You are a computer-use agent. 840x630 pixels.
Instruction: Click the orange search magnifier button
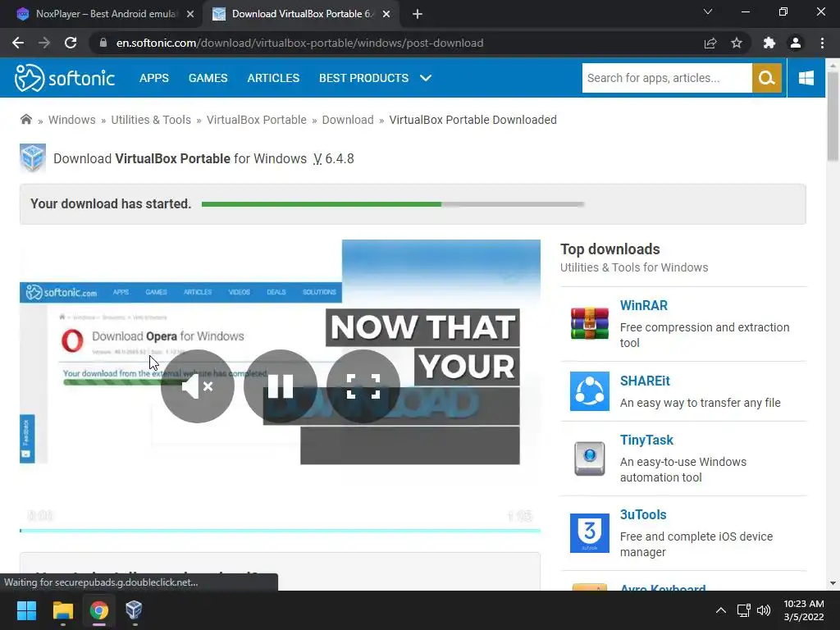(x=767, y=78)
